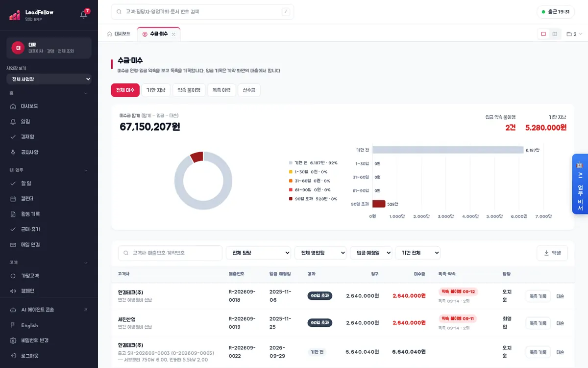Select the 약속 불이행 filter
The width and height of the screenshot is (588, 368).
coord(189,90)
